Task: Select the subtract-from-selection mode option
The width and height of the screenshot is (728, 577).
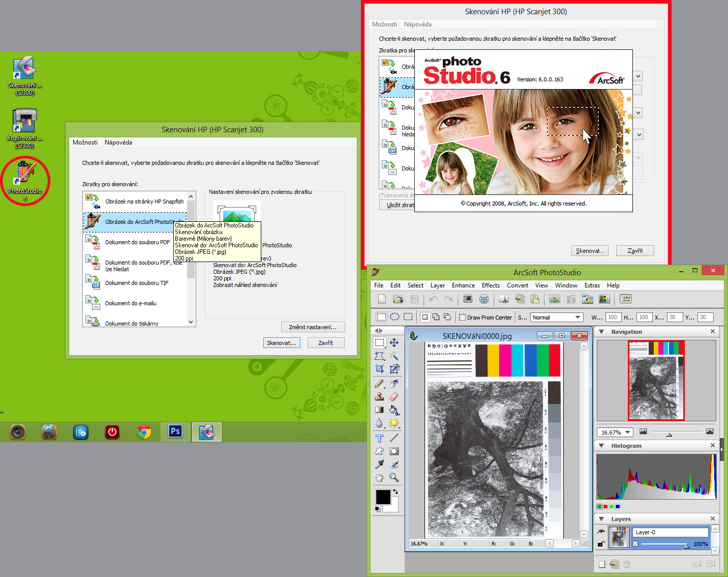Action: click(447, 317)
